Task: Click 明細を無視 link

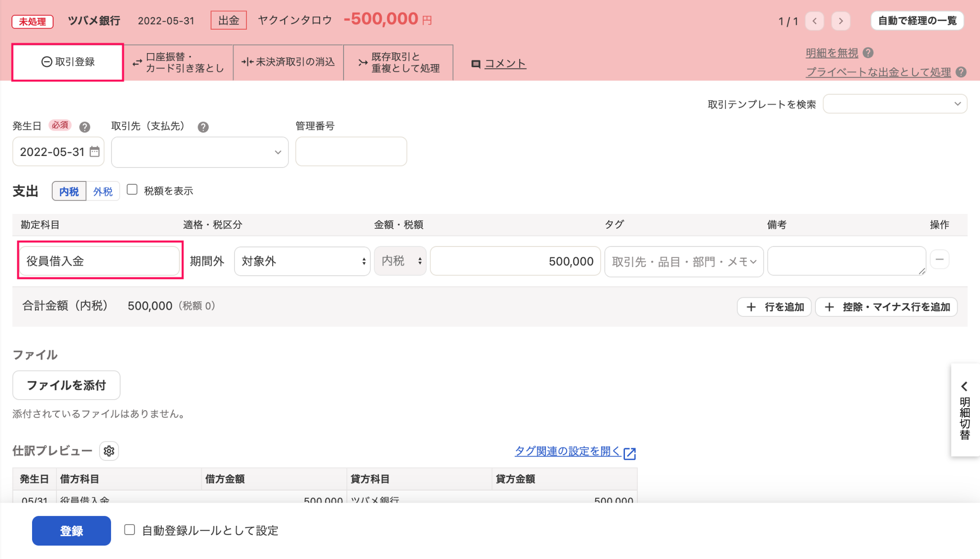Action: pos(832,53)
